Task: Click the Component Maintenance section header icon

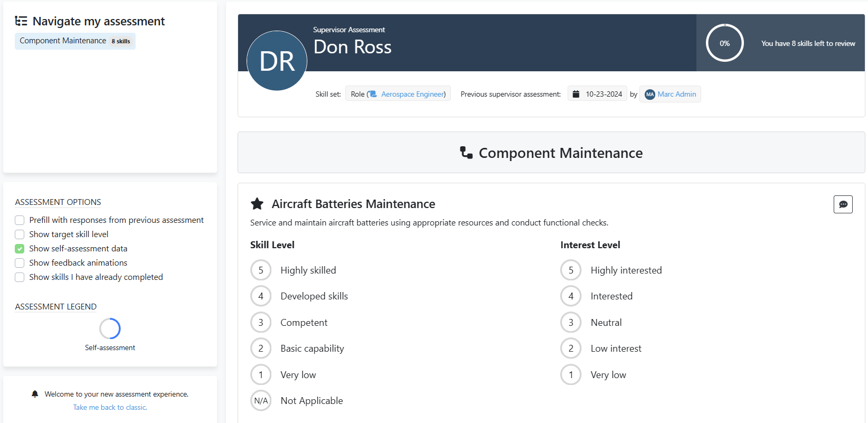Action: pyautogui.click(x=466, y=153)
